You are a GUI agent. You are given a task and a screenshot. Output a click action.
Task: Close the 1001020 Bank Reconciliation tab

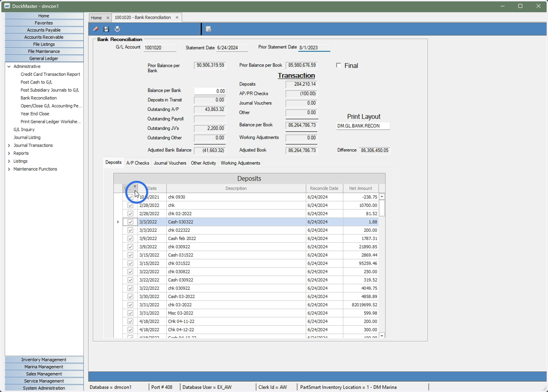(177, 17)
